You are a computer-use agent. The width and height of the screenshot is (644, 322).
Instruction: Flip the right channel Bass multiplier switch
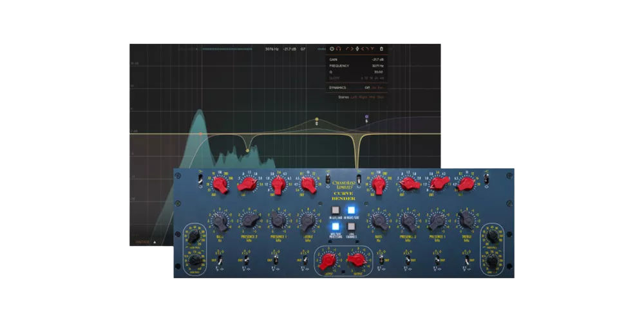pyautogui.click(x=381, y=260)
